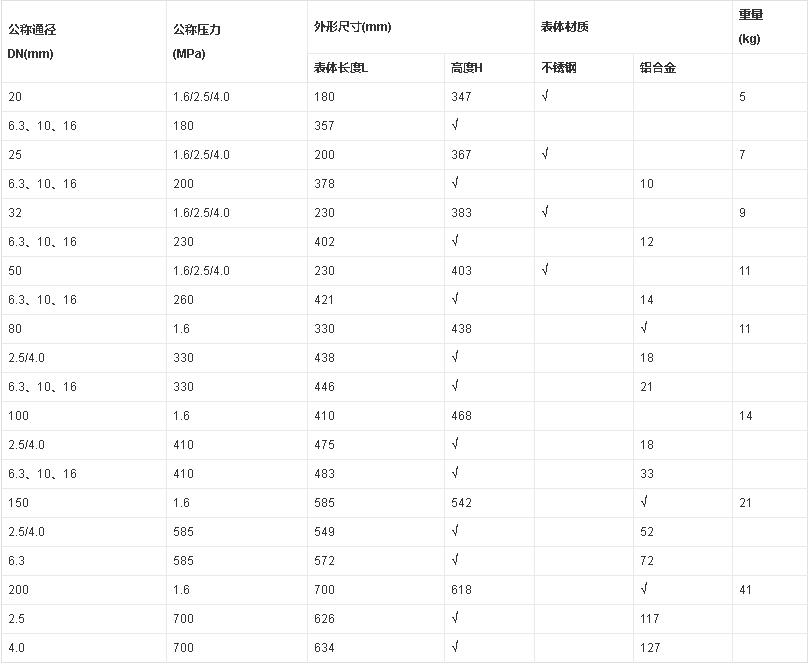Viewport: 809px width, 664px height.
Task: Click the cell containing 127
Action: 649,648
